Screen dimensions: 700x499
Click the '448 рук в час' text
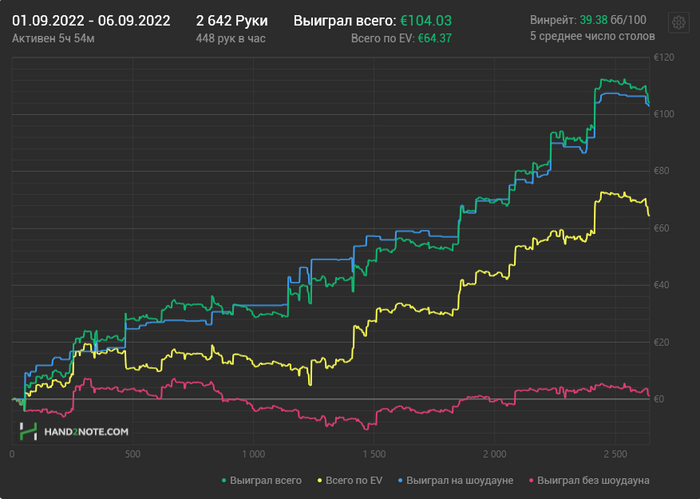point(230,39)
